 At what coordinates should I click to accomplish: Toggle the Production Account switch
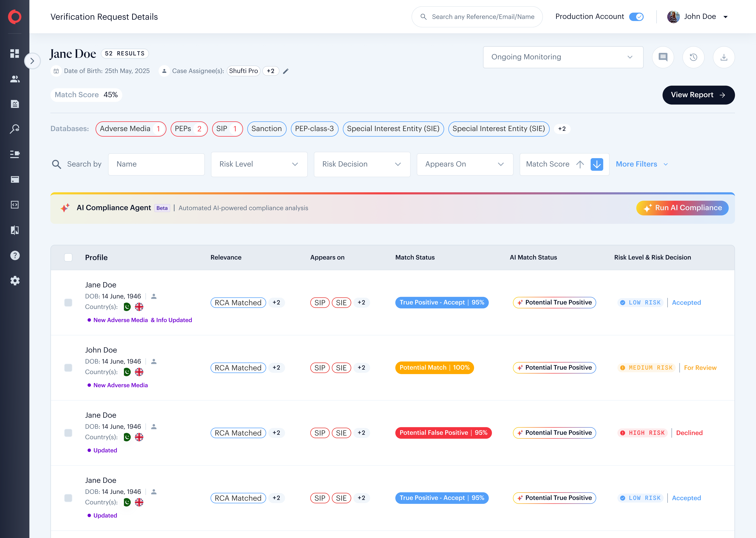(636, 17)
